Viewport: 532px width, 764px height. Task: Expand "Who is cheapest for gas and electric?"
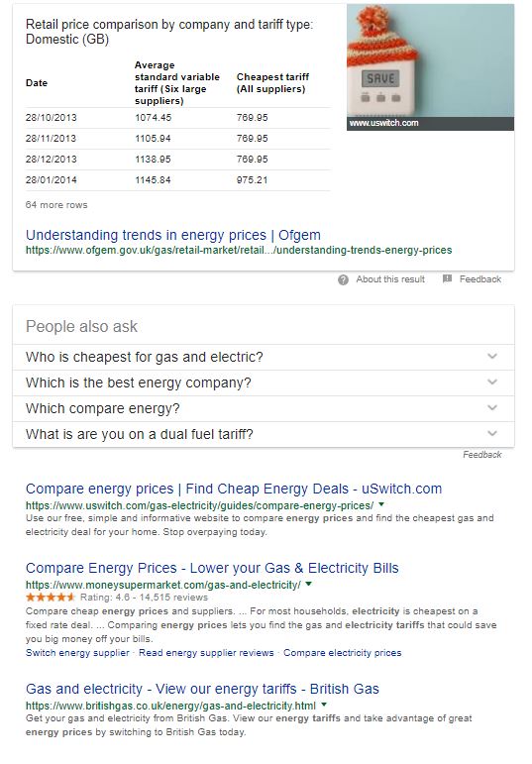tap(264, 357)
